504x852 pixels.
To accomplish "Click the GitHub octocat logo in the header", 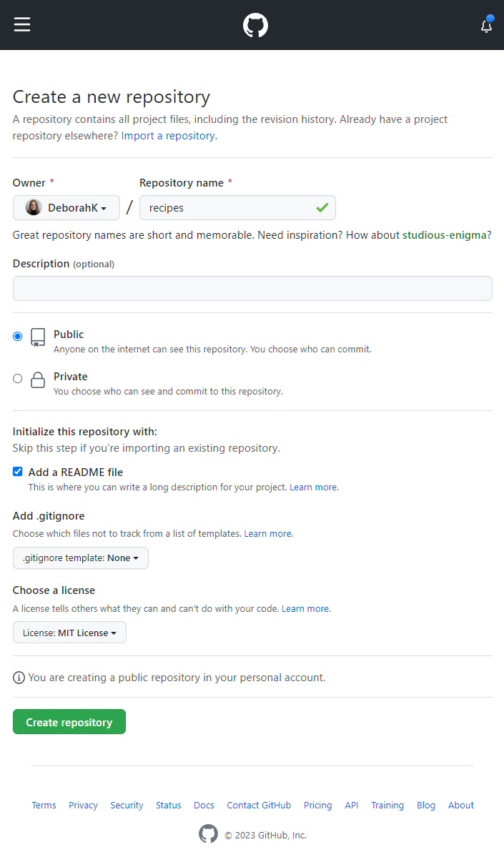I will click(x=255, y=24).
